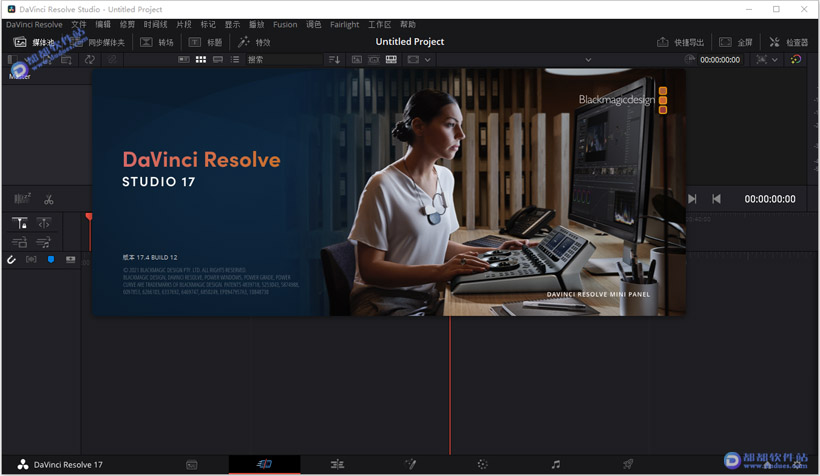Screen dimensions: 820x476
Task: Switch to the Fusion page
Action: (x=411, y=464)
